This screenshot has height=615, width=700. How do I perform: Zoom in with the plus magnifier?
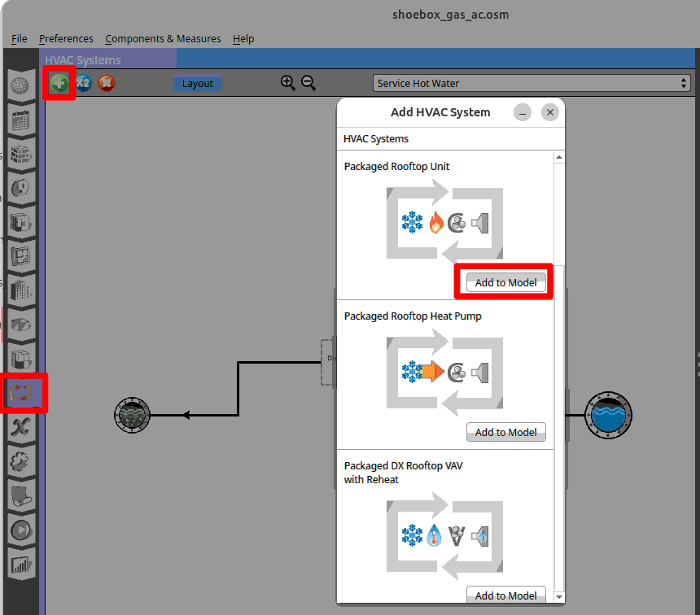point(287,83)
